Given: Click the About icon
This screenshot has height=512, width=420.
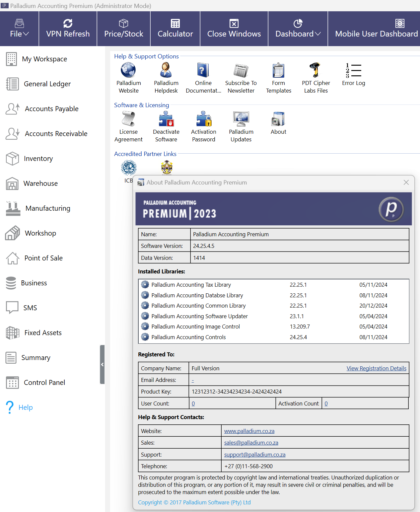Looking at the screenshot, I should pos(278,123).
